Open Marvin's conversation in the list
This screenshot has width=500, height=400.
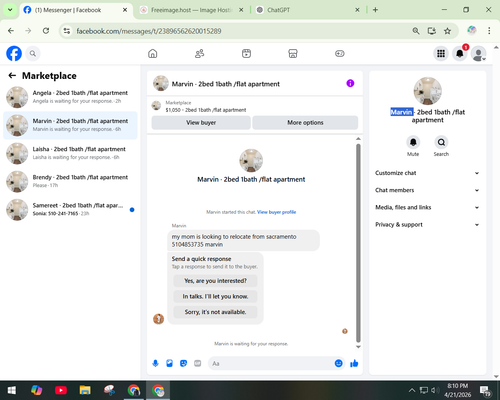point(70,125)
